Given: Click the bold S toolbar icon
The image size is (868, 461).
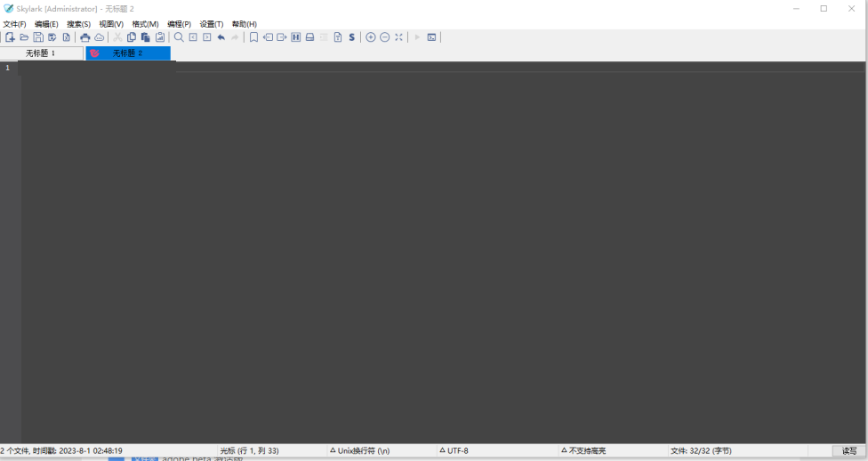Looking at the screenshot, I should 351,37.
